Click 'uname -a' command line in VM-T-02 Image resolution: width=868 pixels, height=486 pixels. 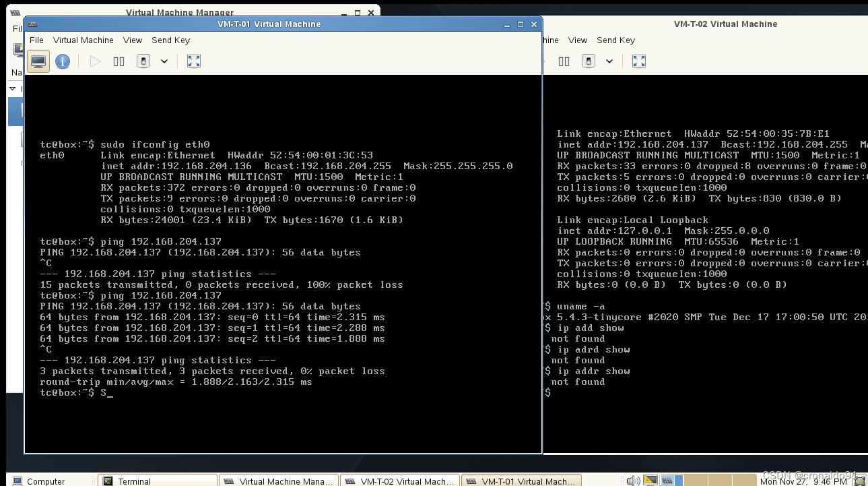580,306
